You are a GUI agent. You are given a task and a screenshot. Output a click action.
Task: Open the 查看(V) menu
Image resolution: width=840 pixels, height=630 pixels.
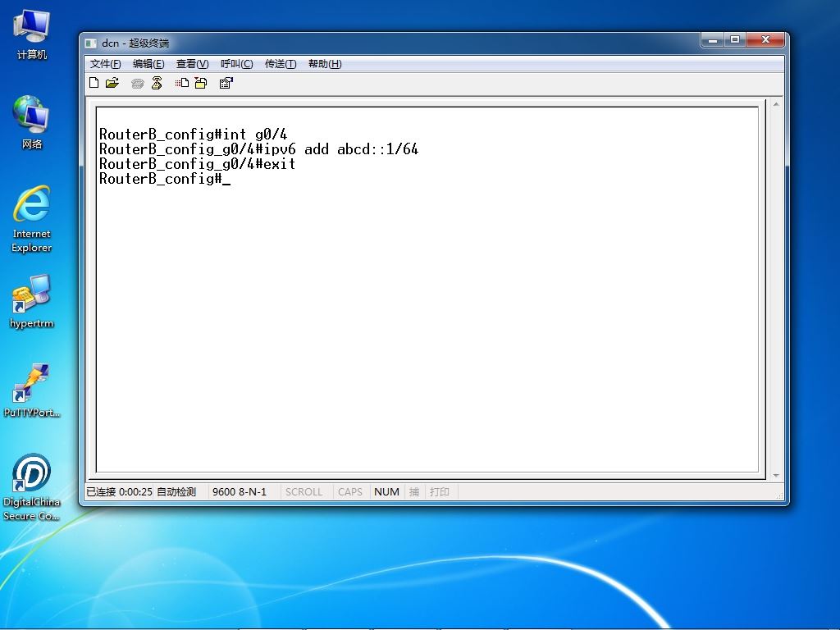(192, 64)
